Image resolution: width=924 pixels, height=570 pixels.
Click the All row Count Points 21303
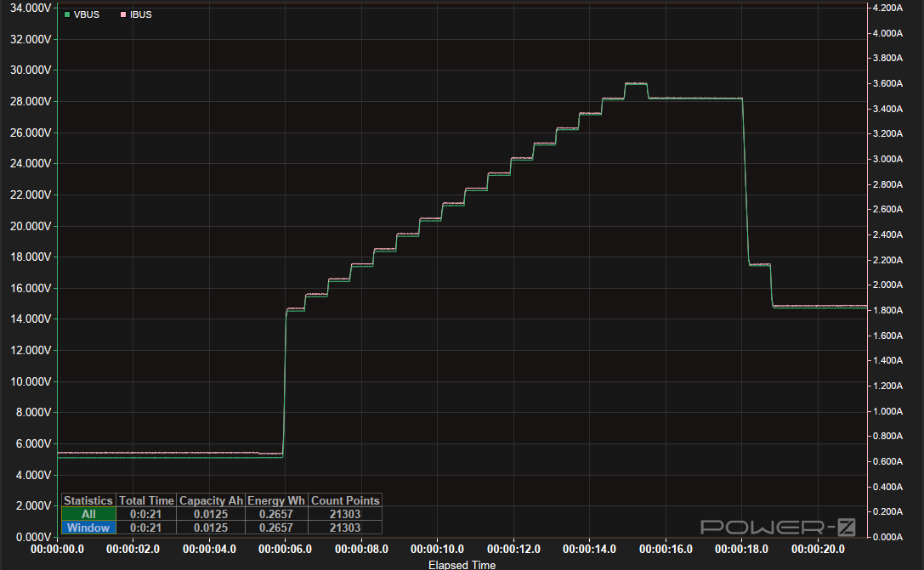click(345, 514)
